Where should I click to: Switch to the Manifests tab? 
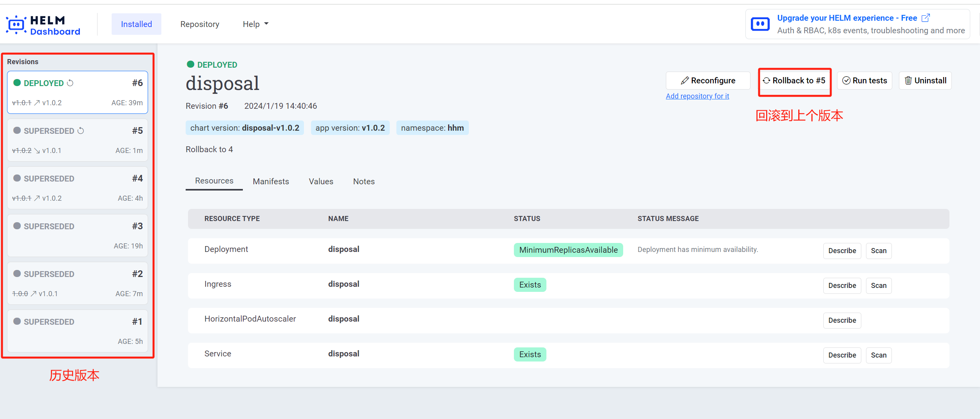tap(271, 182)
